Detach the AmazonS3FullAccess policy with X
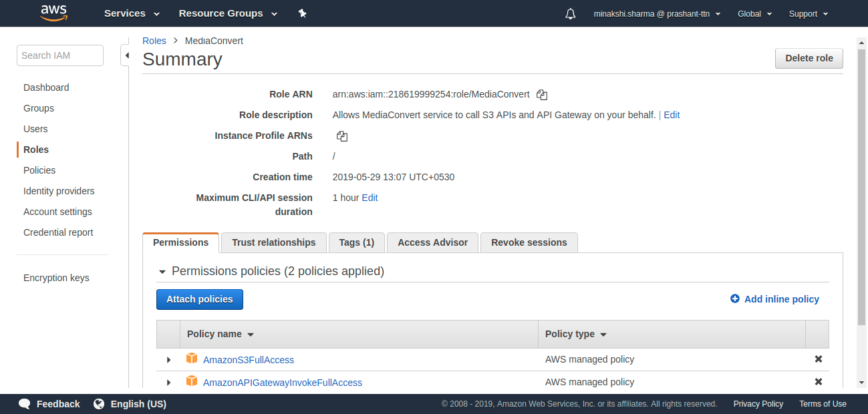Screen dimensions: 868x414 point(819,359)
